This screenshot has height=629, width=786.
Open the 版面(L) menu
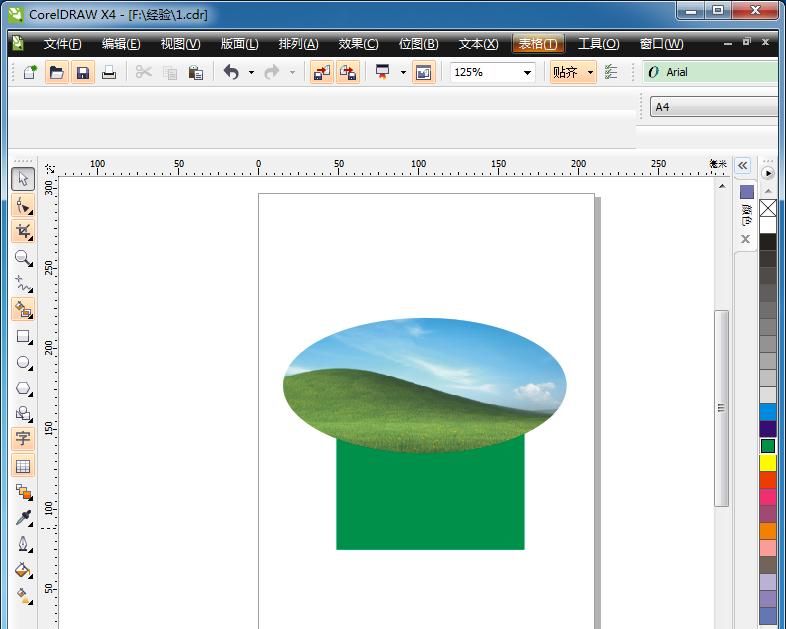pos(240,44)
